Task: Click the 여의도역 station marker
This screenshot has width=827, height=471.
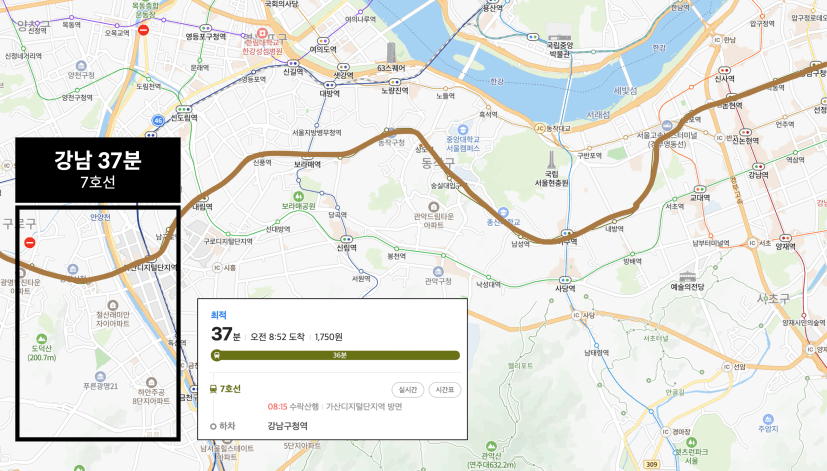Action: [x=323, y=41]
